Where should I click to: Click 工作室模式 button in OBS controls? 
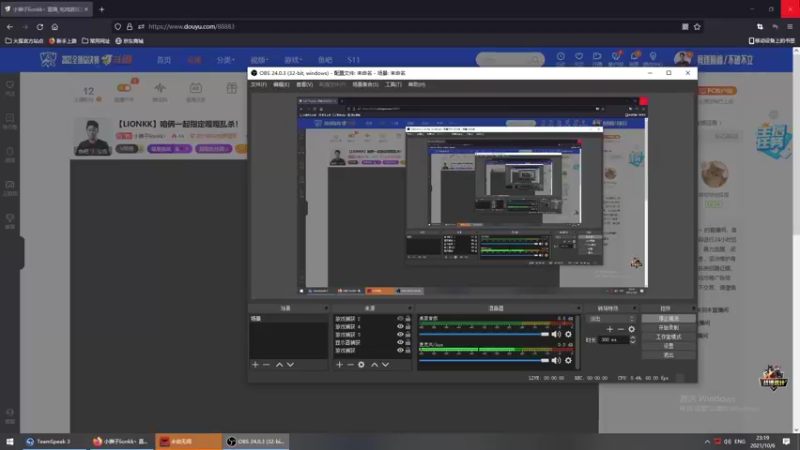pos(668,337)
